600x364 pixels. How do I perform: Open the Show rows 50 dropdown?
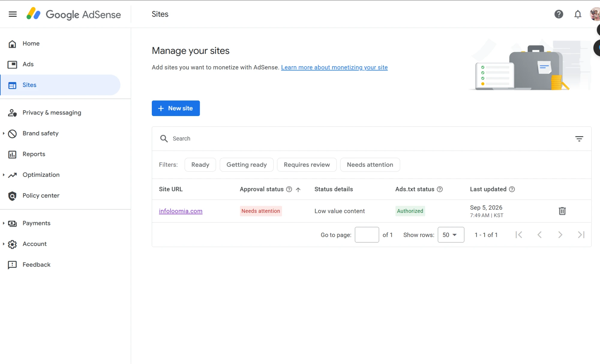click(x=451, y=235)
